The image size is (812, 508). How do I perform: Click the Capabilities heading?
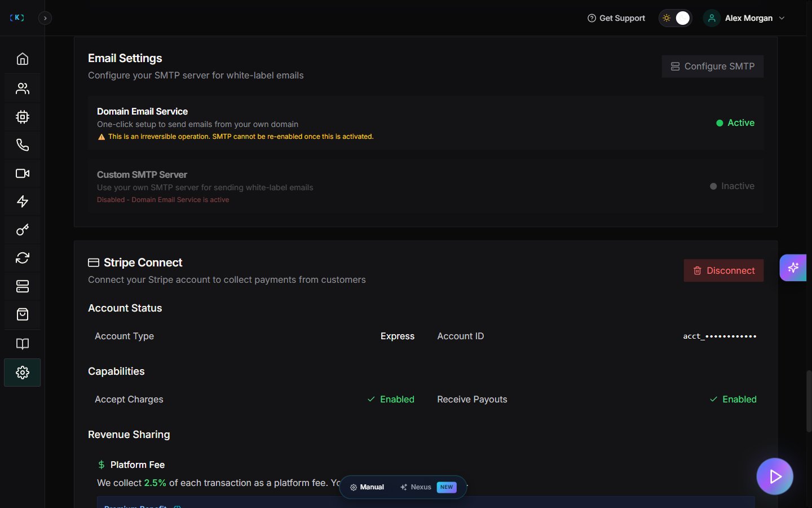pyautogui.click(x=116, y=371)
